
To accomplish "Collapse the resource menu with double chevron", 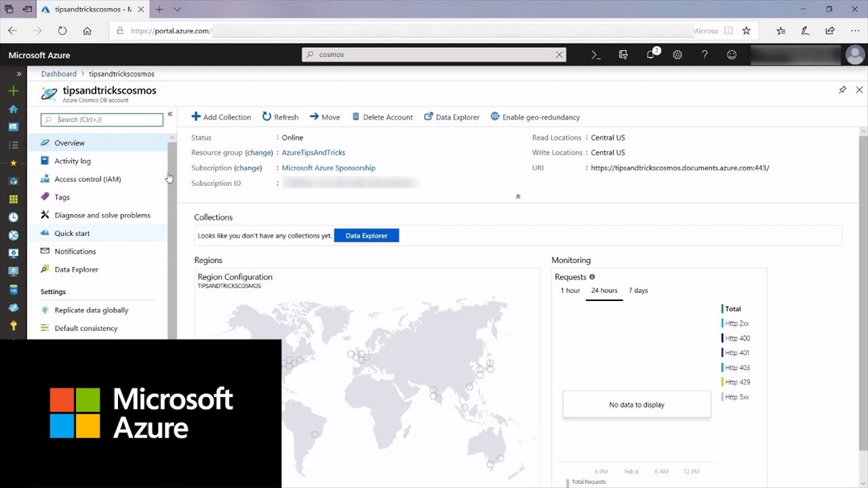I will coord(170,114).
